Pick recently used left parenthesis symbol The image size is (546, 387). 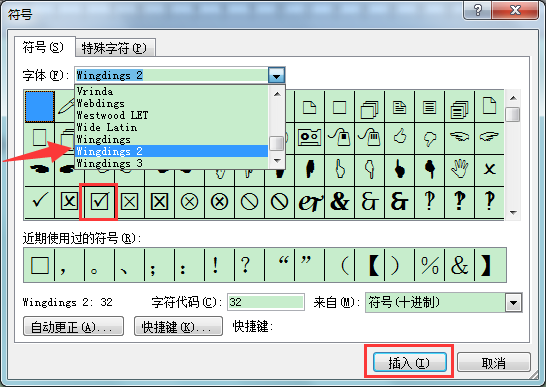point(340,265)
